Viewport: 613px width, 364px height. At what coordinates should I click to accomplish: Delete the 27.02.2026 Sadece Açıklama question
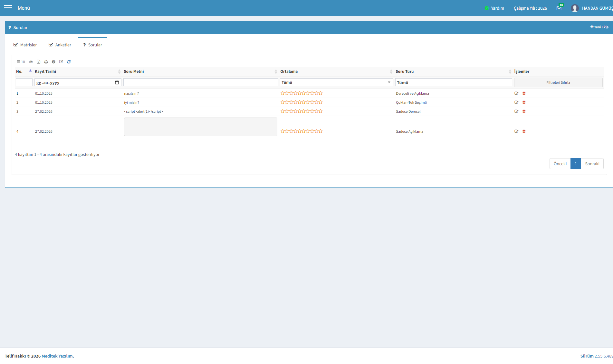click(524, 131)
